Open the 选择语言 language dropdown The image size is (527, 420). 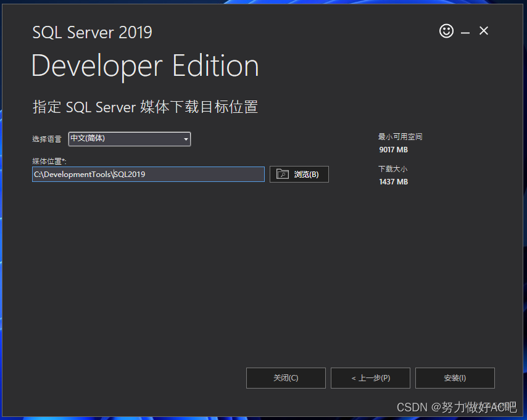130,139
